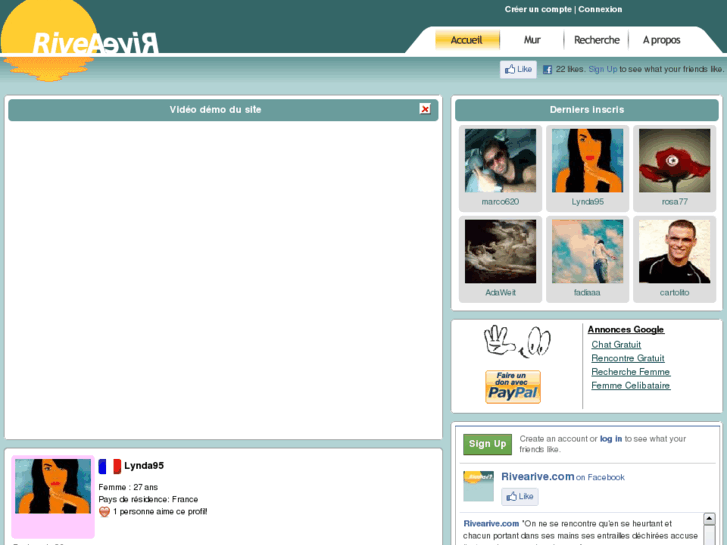Viewport: 727px width, 545px height.
Task: Open the A propos tab
Action: coord(661,40)
